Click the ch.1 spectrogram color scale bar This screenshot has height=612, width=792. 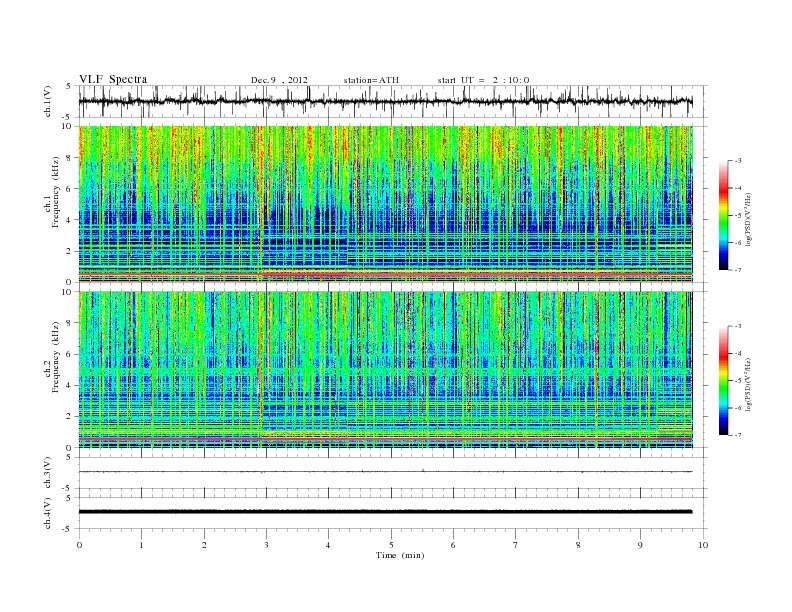723,215
